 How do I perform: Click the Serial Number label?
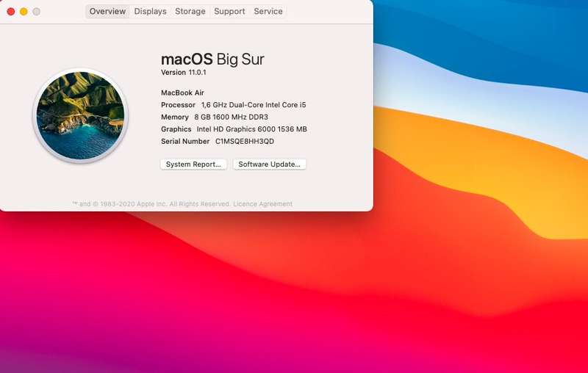point(185,141)
